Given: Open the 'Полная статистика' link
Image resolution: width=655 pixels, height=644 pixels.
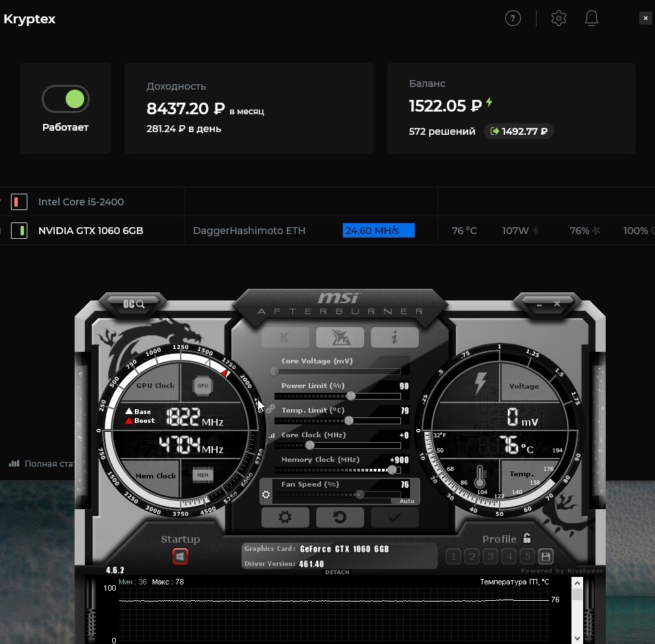Looking at the screenshot, I should click(x=48, y=463).
